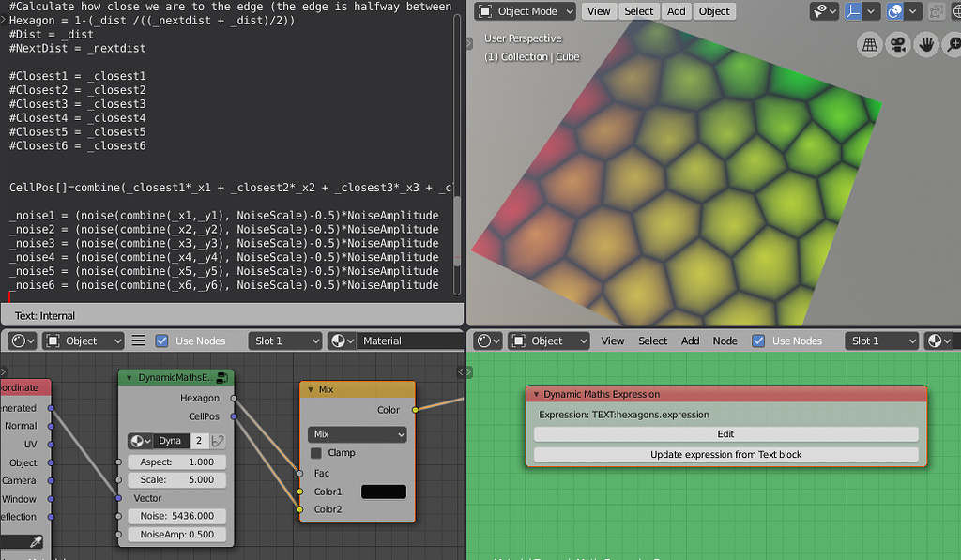Open the Node menu in right node editor
The image size is (961, 560).
coord(725,341)
